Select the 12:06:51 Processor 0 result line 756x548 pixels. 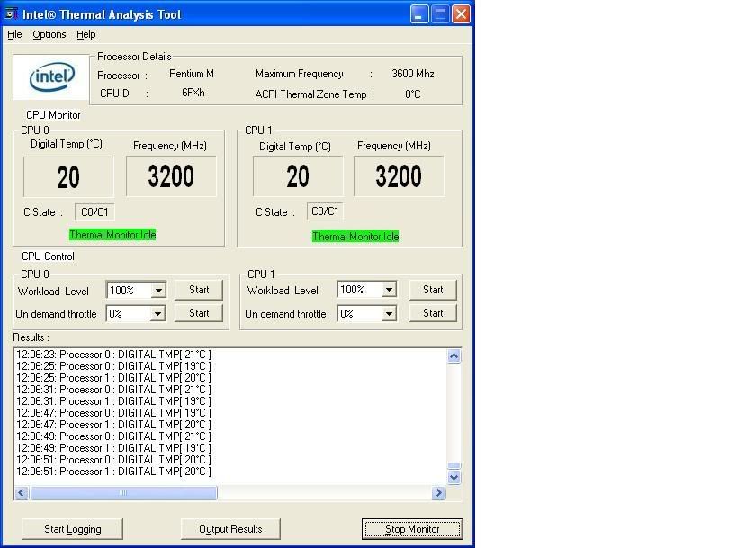coord(113,460)
